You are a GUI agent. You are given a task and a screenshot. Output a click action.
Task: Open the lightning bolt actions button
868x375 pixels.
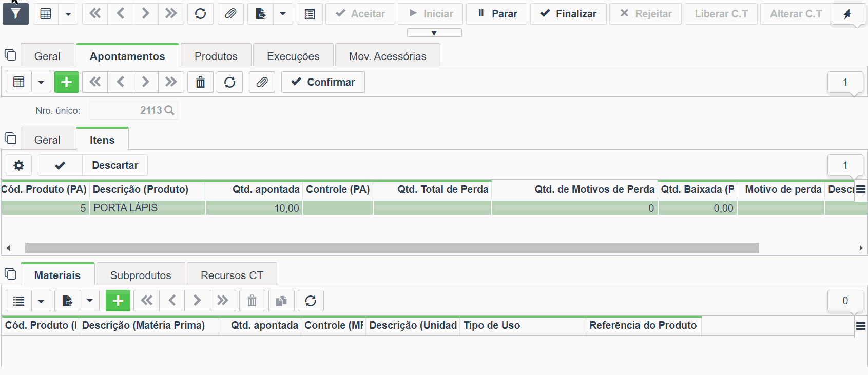point(847,14)
